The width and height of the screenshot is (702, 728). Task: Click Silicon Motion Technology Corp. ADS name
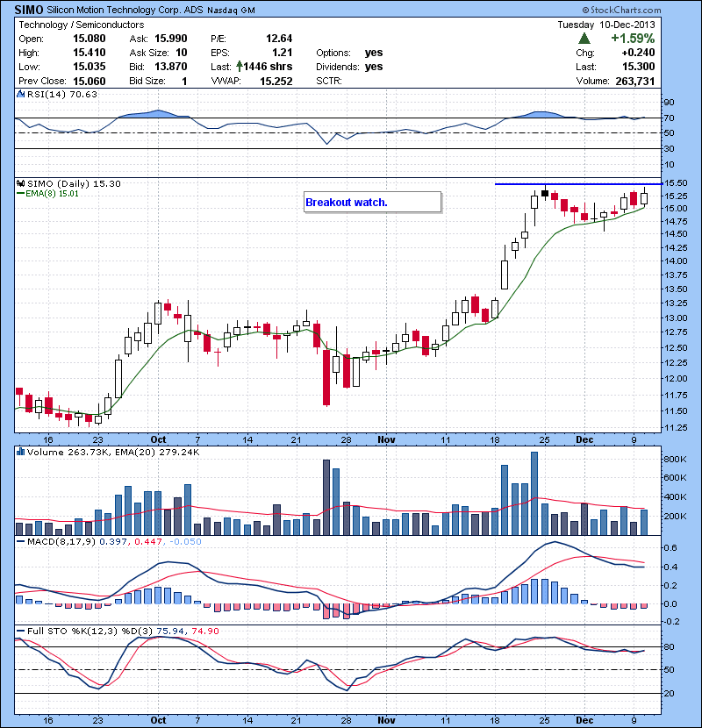tap(125, 10)
